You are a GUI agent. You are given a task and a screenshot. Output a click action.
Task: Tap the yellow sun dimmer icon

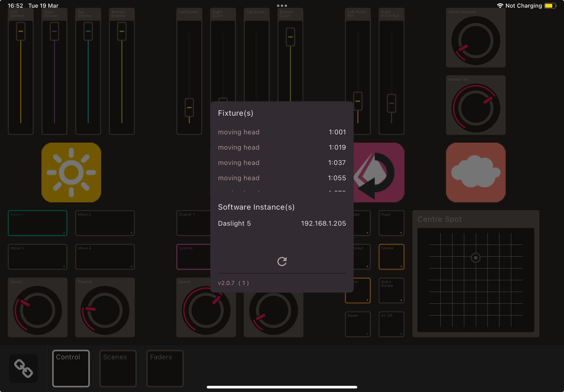[x=71, y=172]
